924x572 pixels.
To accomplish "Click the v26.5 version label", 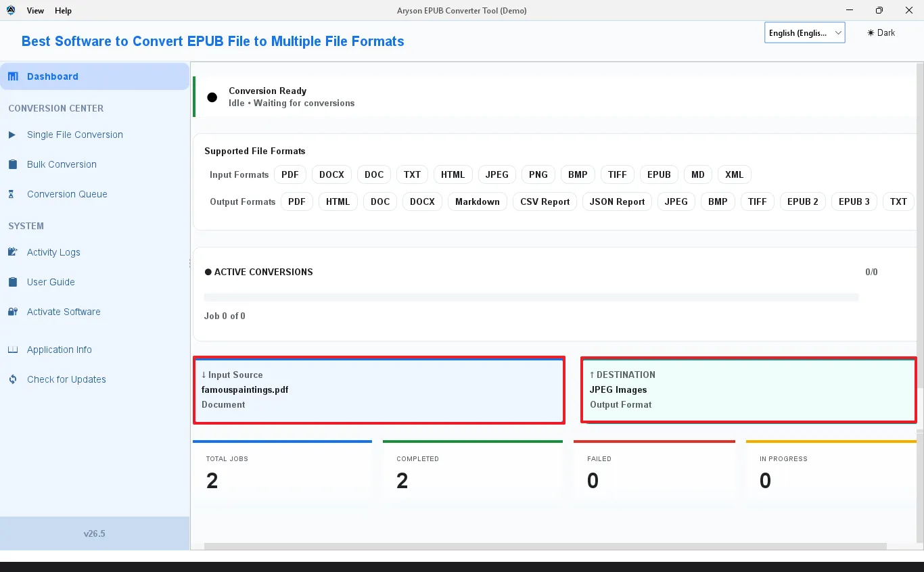I will coord(95,533).
